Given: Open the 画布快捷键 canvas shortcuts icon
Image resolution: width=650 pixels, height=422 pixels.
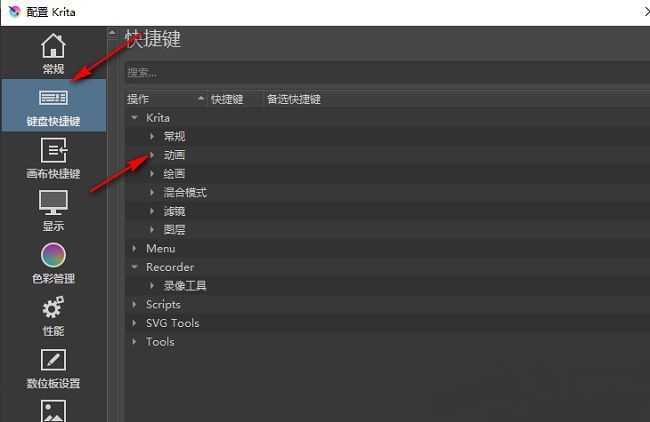Looking at the screenshot, I should coord(53,151).
